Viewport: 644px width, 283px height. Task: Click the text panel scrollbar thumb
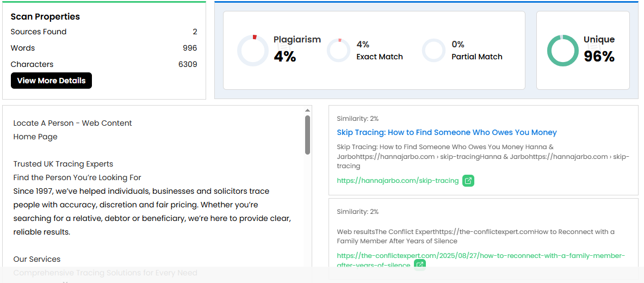point(307,134)
